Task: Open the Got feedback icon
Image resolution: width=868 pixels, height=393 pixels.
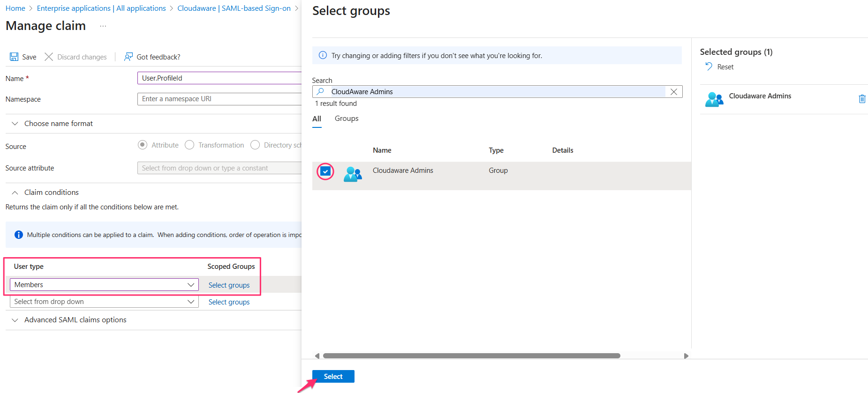Action: [128, 57]
